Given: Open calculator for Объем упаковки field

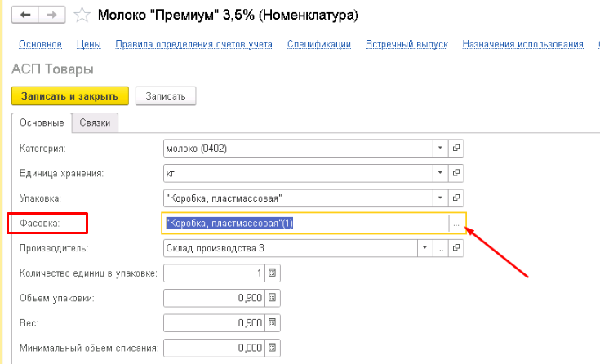Looking at the screenshot, I should 273,298.
